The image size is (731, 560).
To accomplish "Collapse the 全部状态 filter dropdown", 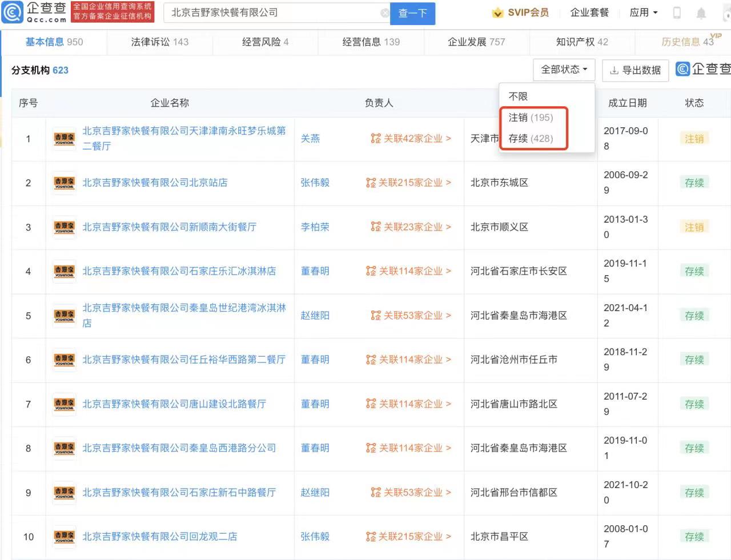I will click(x=564, y=70).
